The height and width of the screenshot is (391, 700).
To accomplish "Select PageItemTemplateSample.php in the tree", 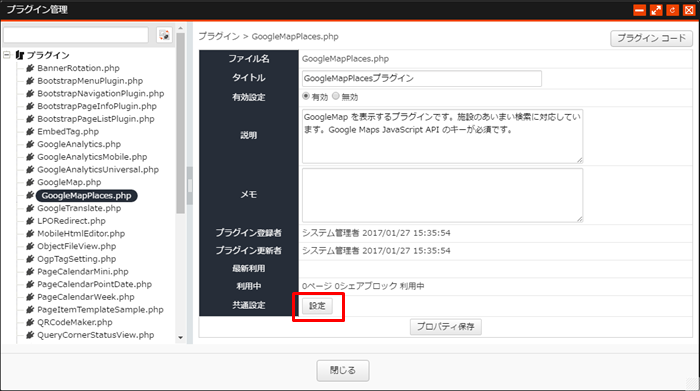I will (x=100, y=309).
